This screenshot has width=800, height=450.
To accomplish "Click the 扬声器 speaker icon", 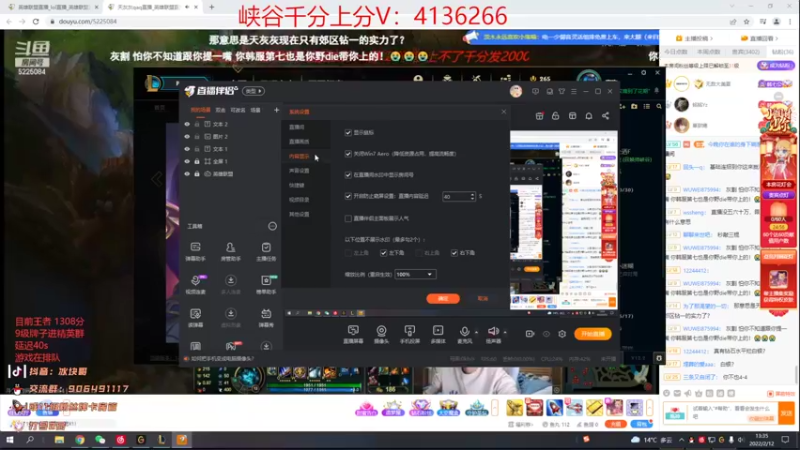I will [x=492, y=332].
